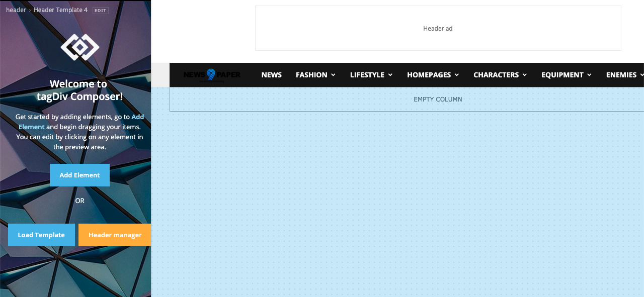Image resolution: width=644 pixels, height=297 pixels.
Task: Open the HOMEPAGES menu item
Action: [429, 75]
